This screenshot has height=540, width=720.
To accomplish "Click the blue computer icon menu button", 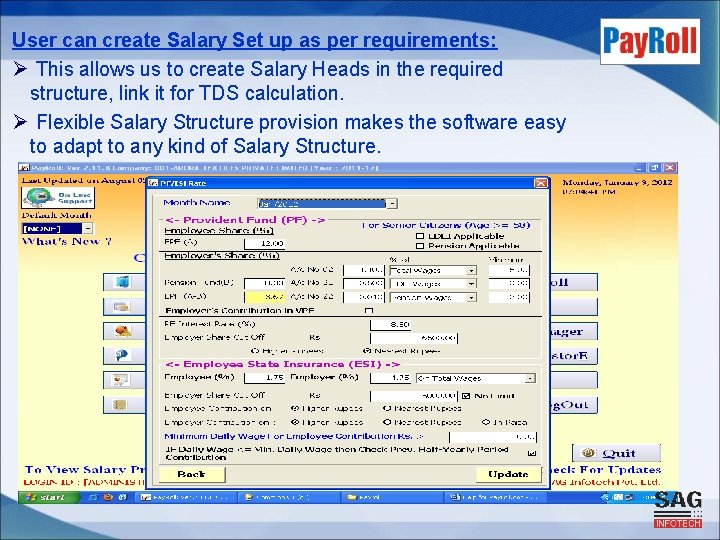I will [123, 282].
